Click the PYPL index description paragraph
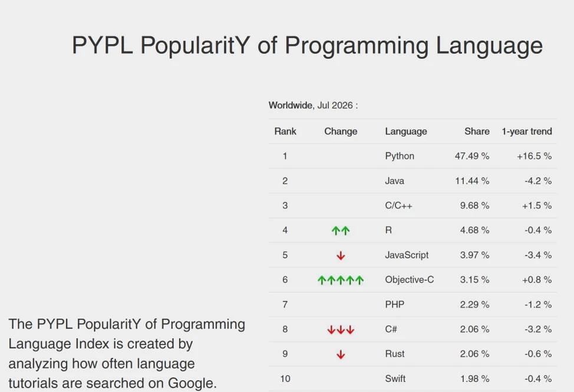This screenshot has width=574, height=392. (x=127, y=354)
